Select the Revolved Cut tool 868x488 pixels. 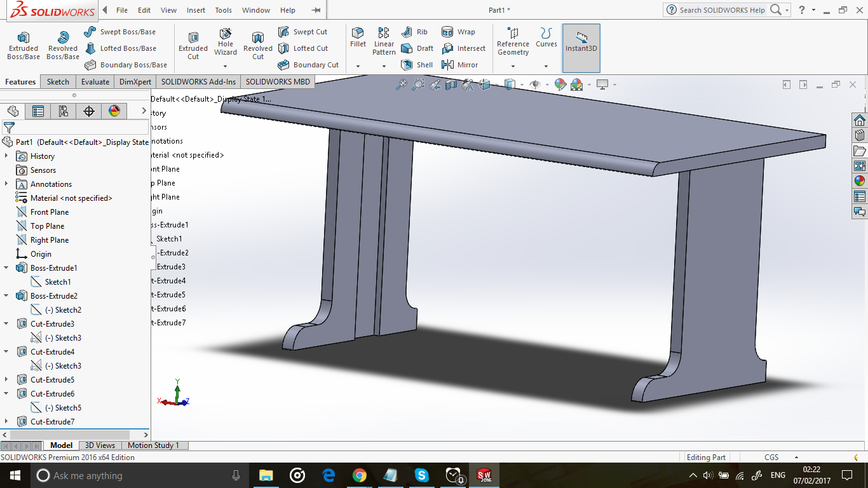[x=258, y=46]
